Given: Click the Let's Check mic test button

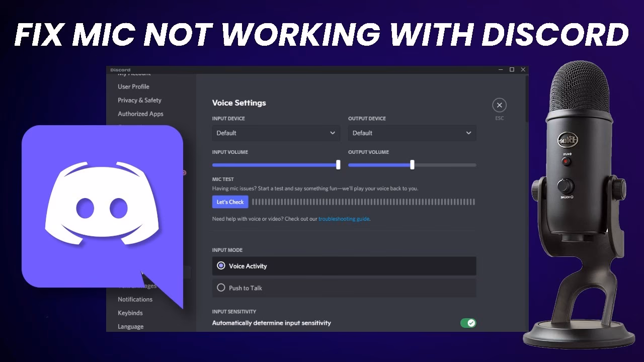Looking at the screenshot, I should coord(230,202).
